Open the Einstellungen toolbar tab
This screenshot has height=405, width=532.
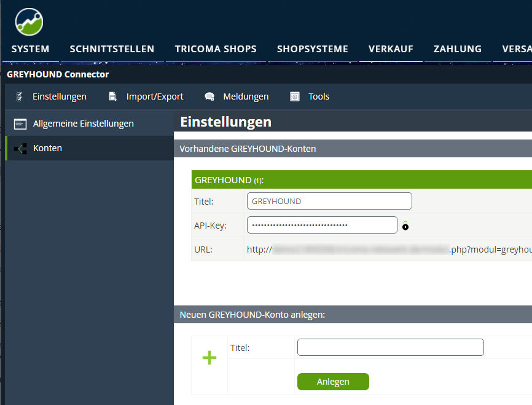click(60, 96)
